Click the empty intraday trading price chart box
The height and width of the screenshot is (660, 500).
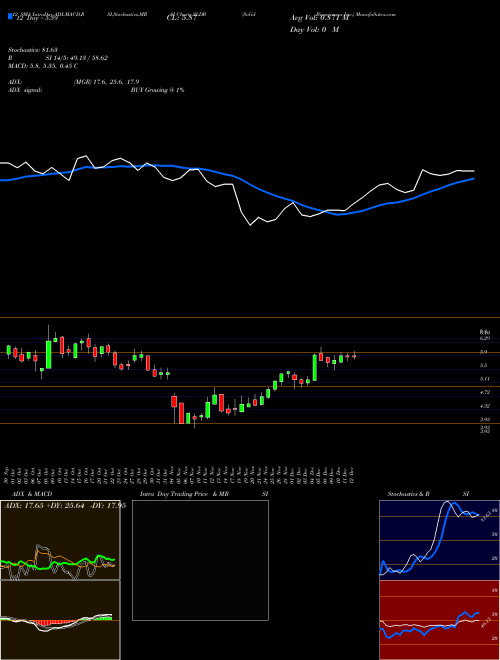click(x=200, y=560)
